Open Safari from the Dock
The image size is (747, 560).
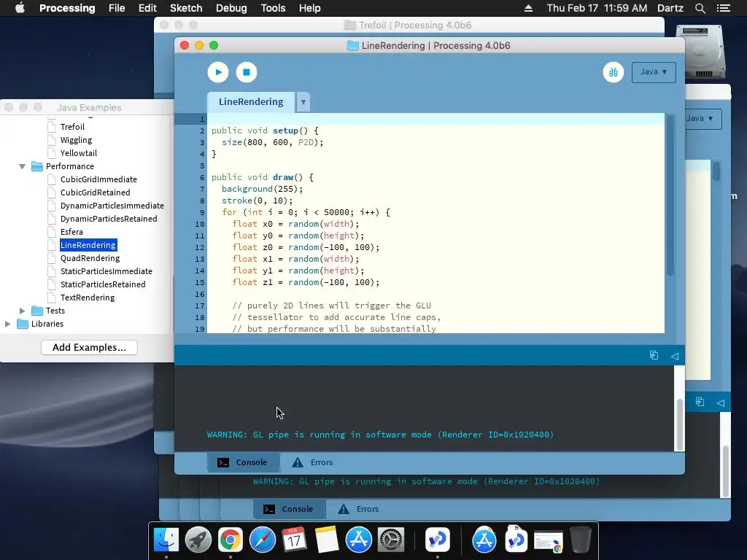(x=262, y=540)
